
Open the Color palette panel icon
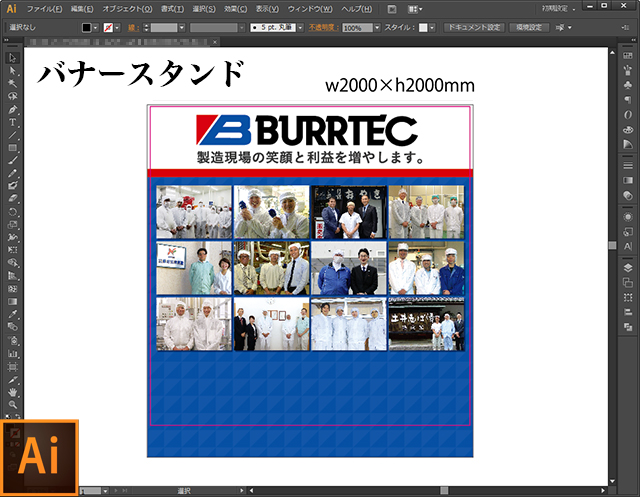(628, 130)
